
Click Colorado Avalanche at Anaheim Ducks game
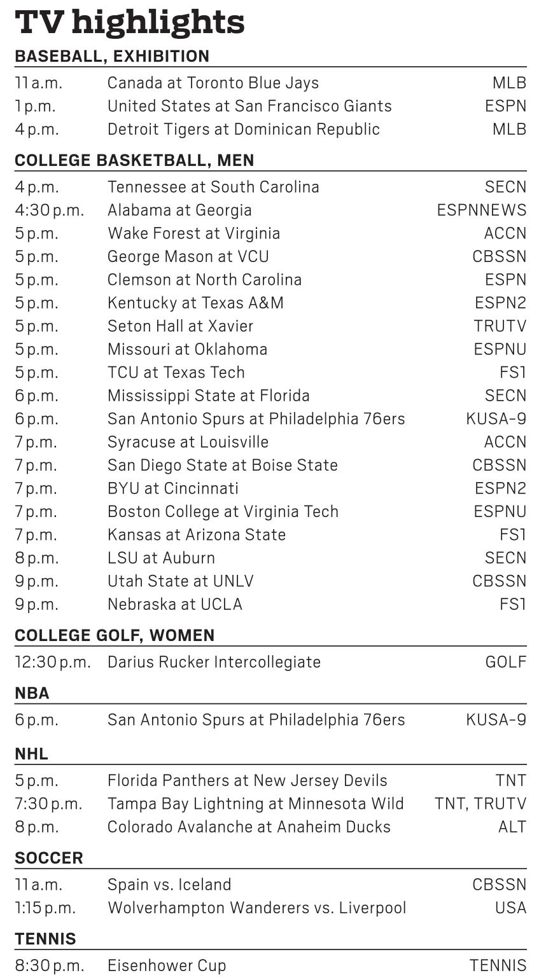[x=249, y=827]
